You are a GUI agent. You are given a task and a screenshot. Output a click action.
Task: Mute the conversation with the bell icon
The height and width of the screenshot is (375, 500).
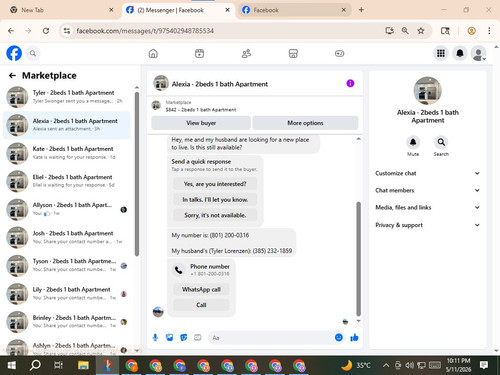click(x=413, y=142)
